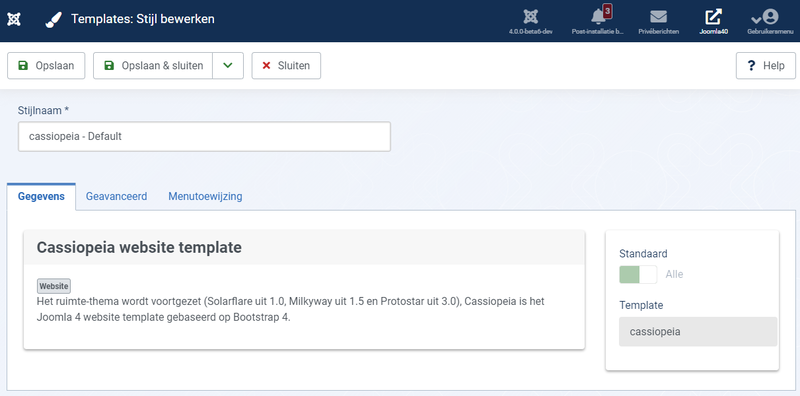Viewport: 800px width, 396px height.
Task: Toggle the Standaard switch
Action: coord(638,274)
